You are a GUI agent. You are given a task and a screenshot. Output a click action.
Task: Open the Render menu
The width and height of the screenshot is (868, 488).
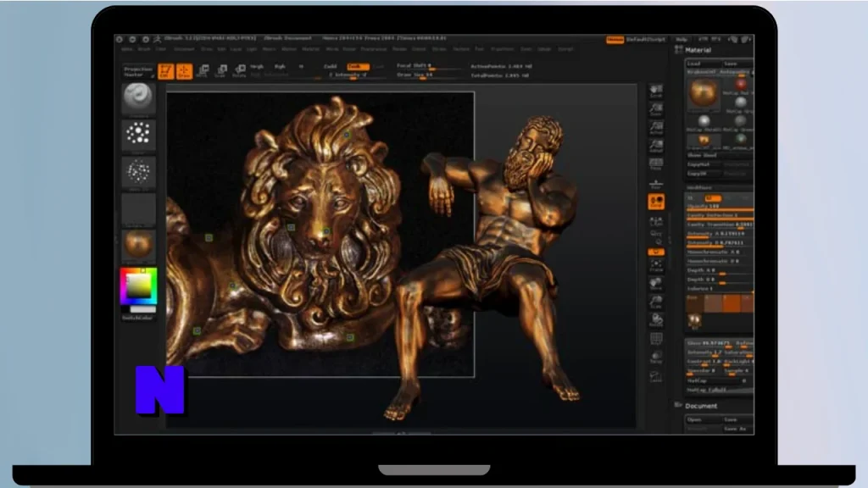click(399, 49)
